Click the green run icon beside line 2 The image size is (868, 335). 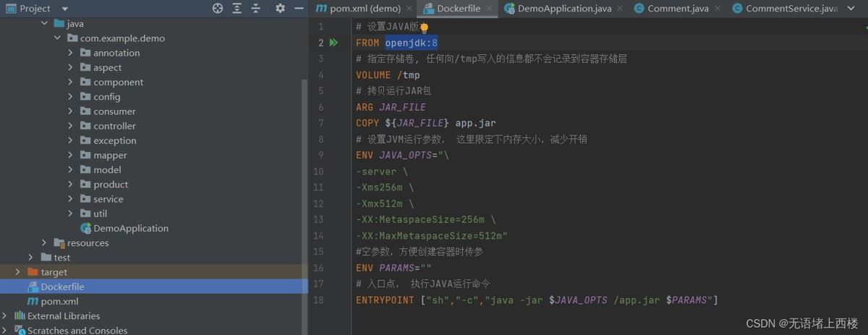coord(333,43)
